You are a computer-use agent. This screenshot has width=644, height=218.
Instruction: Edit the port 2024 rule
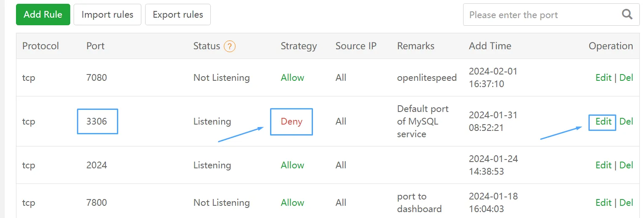(603, 165)
